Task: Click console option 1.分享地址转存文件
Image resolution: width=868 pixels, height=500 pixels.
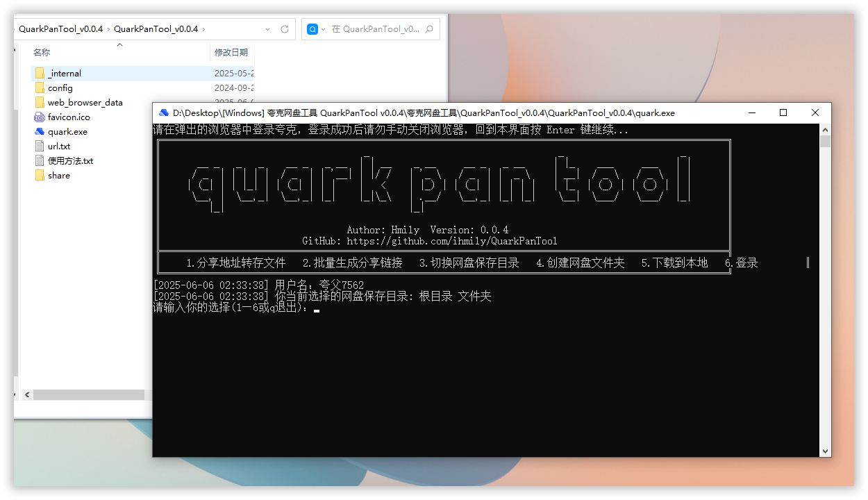Action: [236, 262]
